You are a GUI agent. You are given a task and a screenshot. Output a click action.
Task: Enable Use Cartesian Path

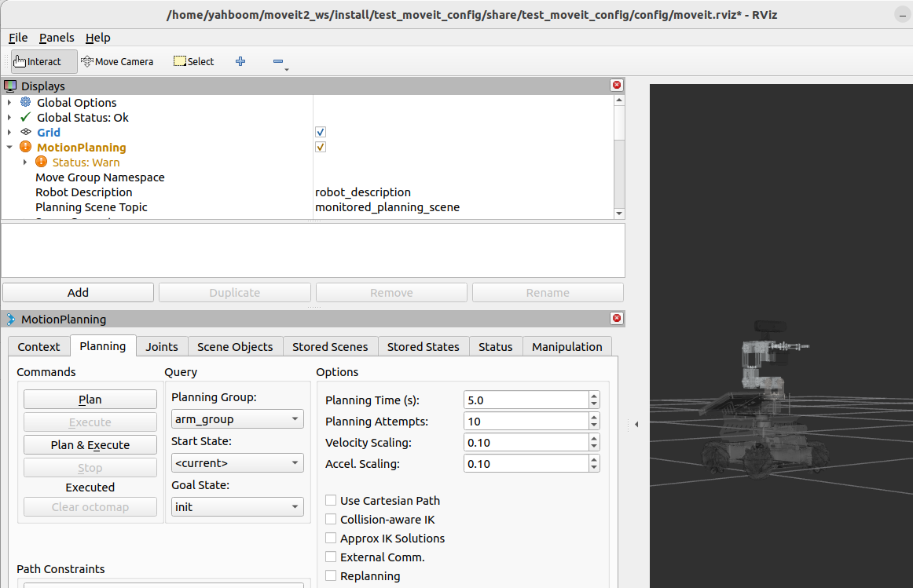point(331,500)
